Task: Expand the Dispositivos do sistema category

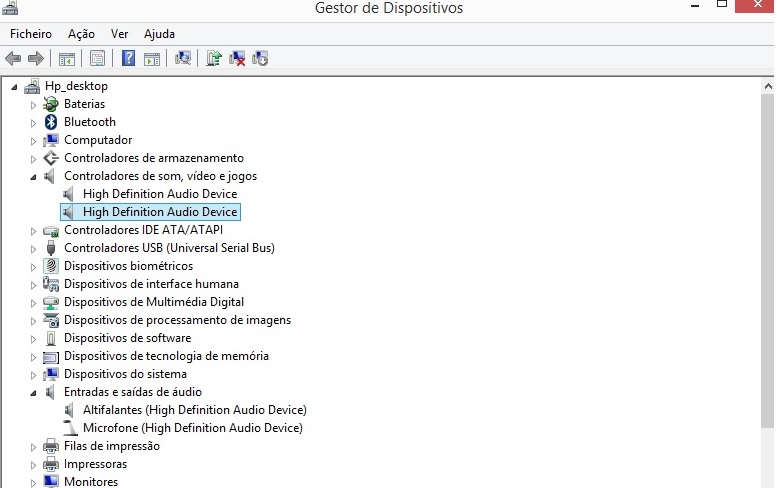Action: (x=33, y=375)
